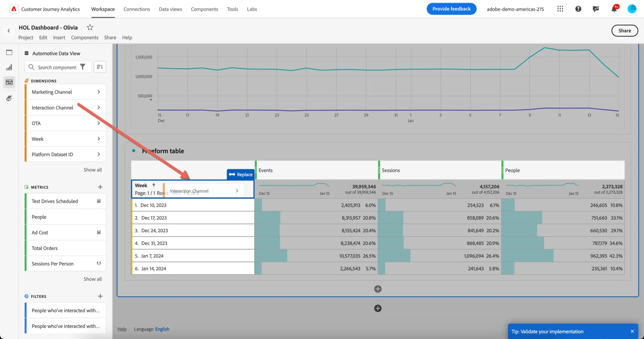Click the sort components icon
The width and height of the screenshot is (644, 339).
[100, 67]
